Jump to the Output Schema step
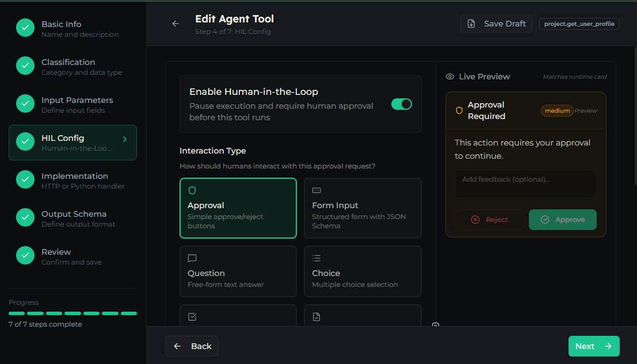637x364 pixels. (x=73, y=219)
